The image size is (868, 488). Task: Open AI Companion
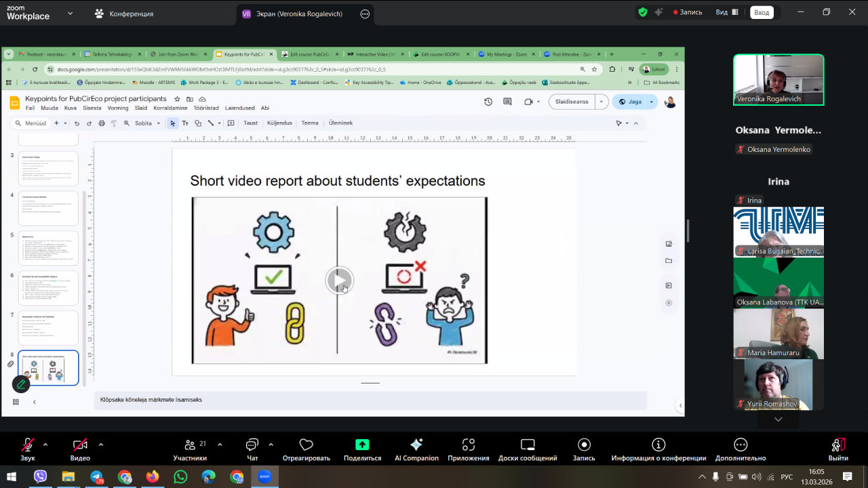[x=416, y=445]
